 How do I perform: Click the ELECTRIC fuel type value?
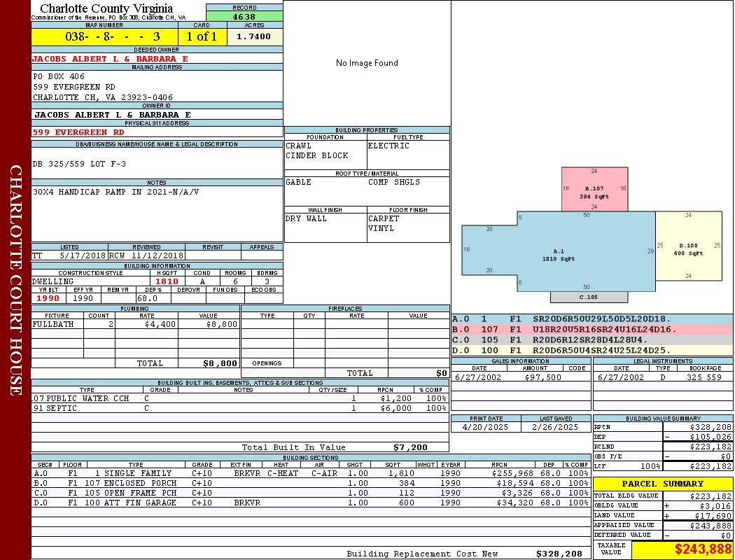388,146
